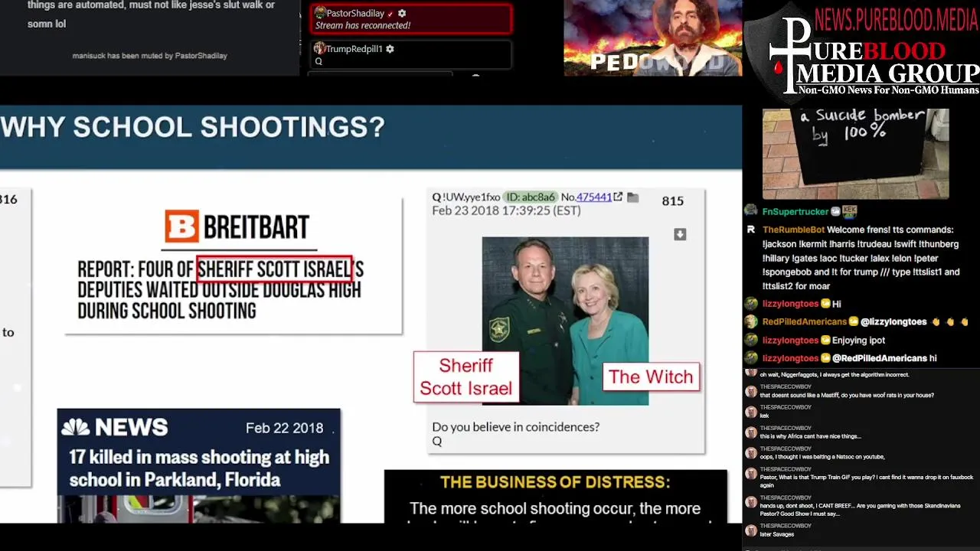Click the Breitbart B logo

(181, 227)
